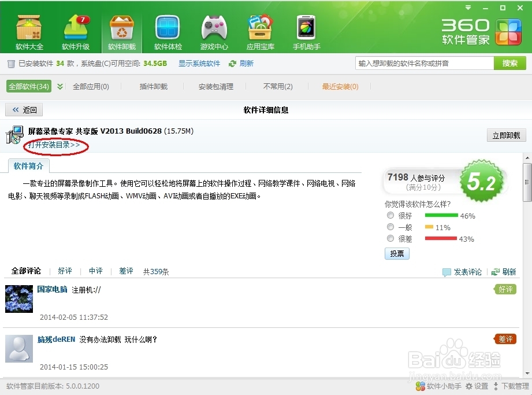This screenshot has width=532, height=395.
Task: Switch to 最近安装(0) tab
Action: (x=340, y=87)
